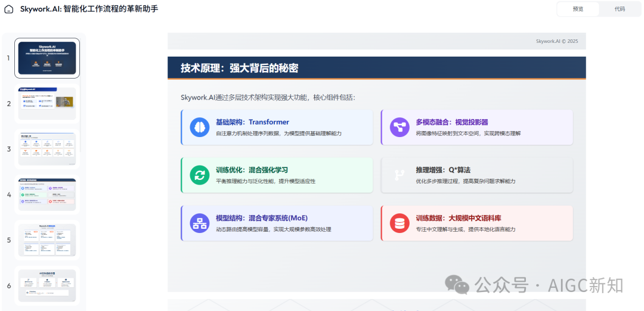
Task: Switch to the 预览 tab
Action: [578, 9]
